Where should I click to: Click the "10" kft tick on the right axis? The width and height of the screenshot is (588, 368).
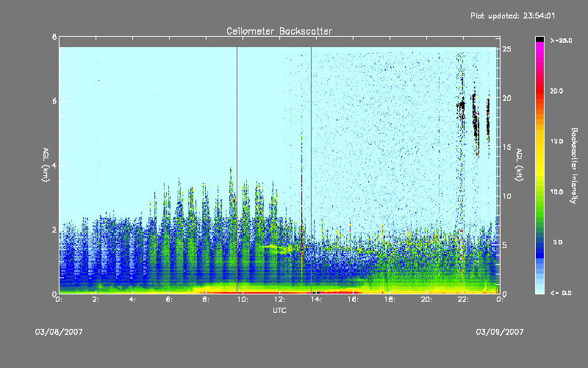[x=506, y=196]
